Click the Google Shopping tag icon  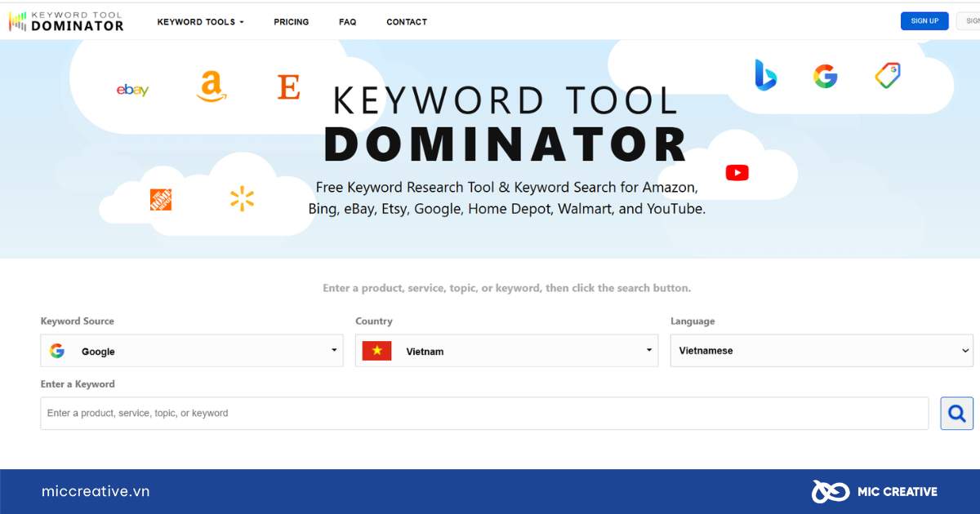coord(888,76)
